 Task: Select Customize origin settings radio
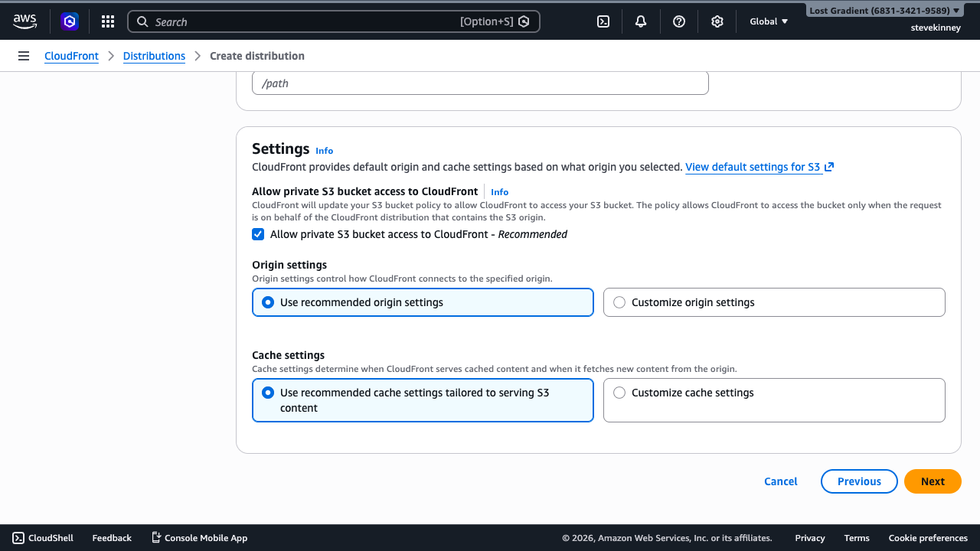tap(619, 302)
